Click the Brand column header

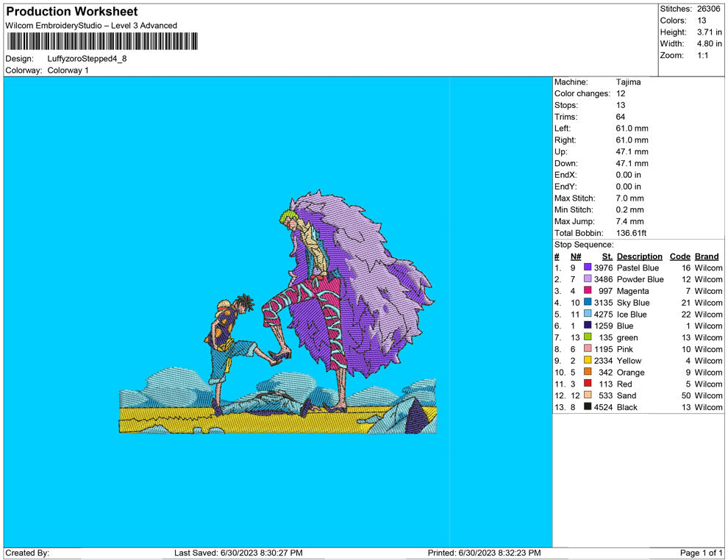[706, 256]
